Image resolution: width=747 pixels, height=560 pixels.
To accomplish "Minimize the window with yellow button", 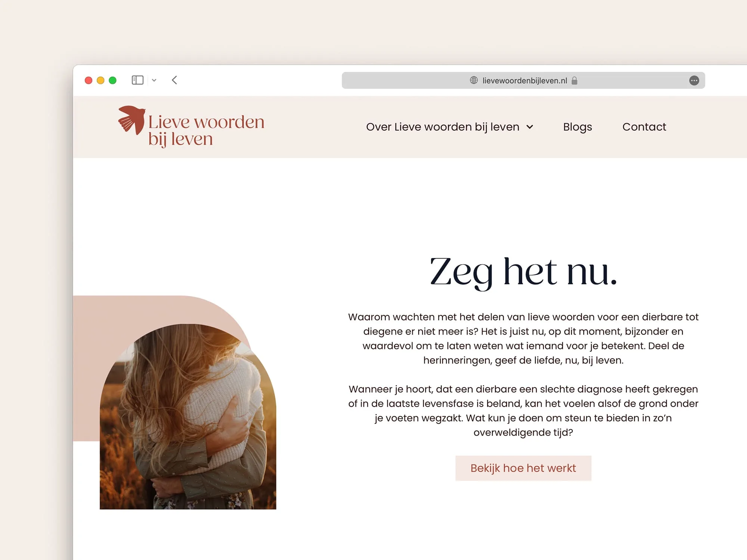I will pyautogui.click(x=100, y=80).
